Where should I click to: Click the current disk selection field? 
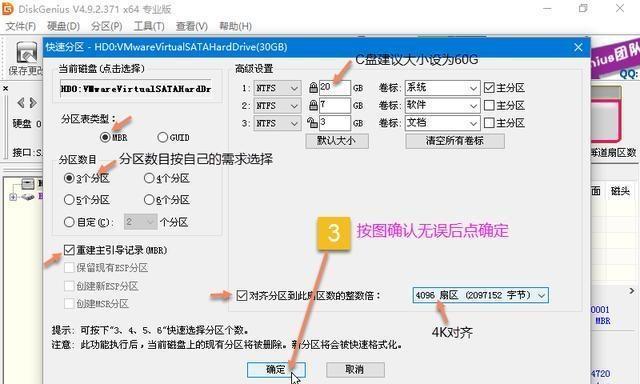[136, 89]
